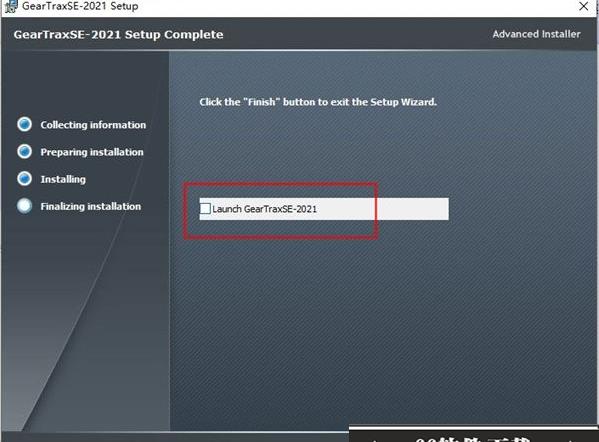599x442 pixels.
Task: Click the 'Launch GearTraxSE-2021' label text
Action: [264, 209]
